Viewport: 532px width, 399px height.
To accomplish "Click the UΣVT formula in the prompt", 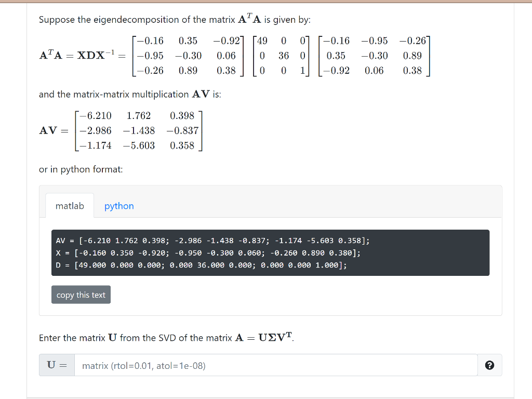I will (x=274, y=337).
